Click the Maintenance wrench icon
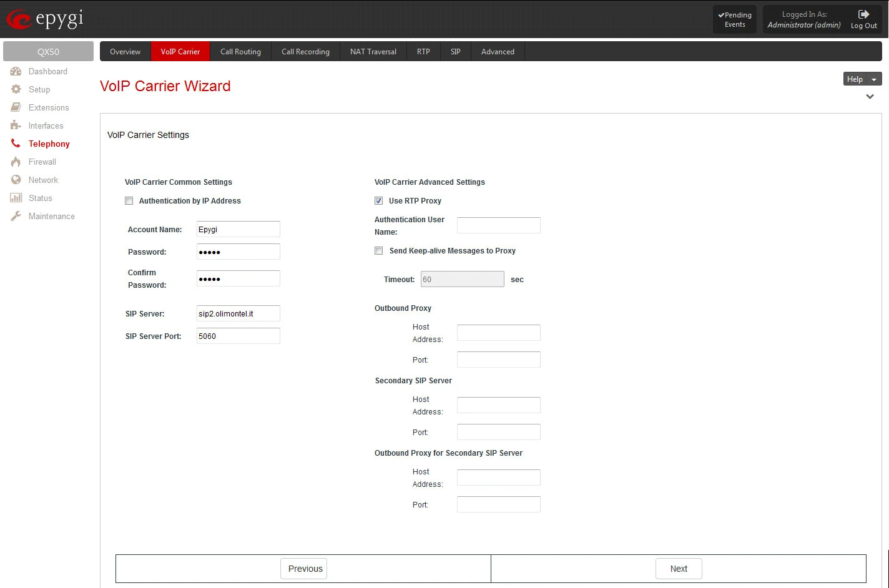 tap(16, 216)
